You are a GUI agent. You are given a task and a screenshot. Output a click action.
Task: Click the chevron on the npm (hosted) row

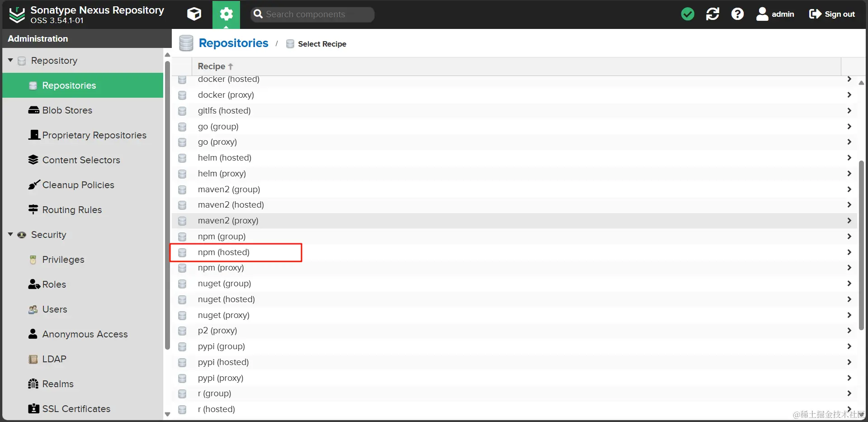pos(849,252)
